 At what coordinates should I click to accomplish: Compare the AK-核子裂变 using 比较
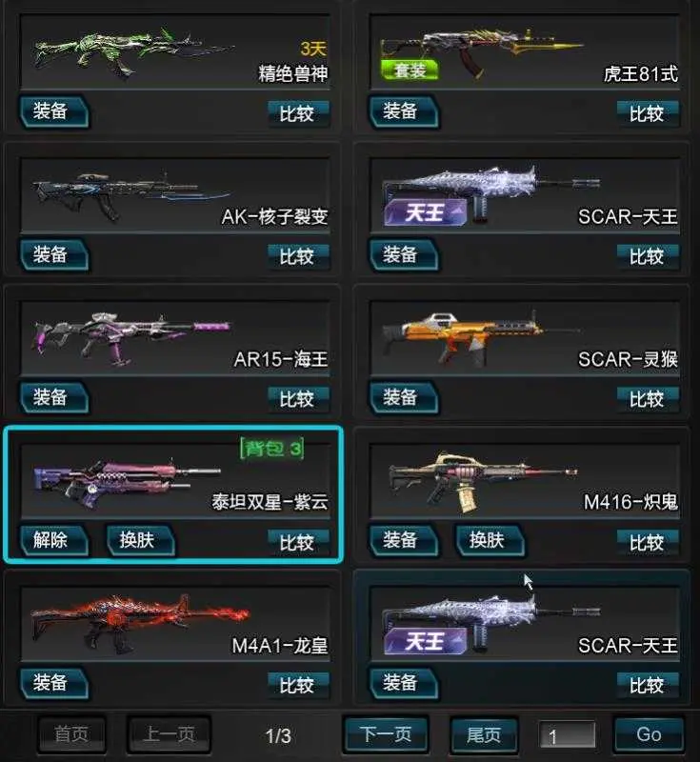tap(298, 256)
